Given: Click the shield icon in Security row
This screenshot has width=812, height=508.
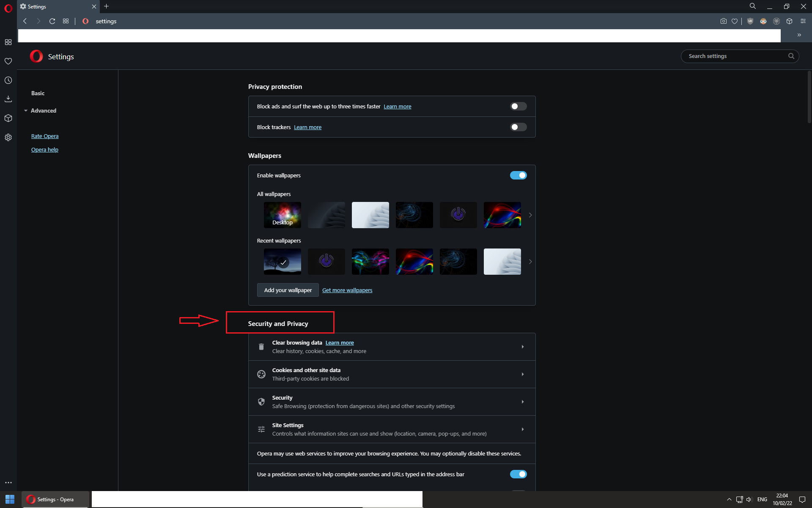Looking at the screenshot, I should tap(261, 402).
